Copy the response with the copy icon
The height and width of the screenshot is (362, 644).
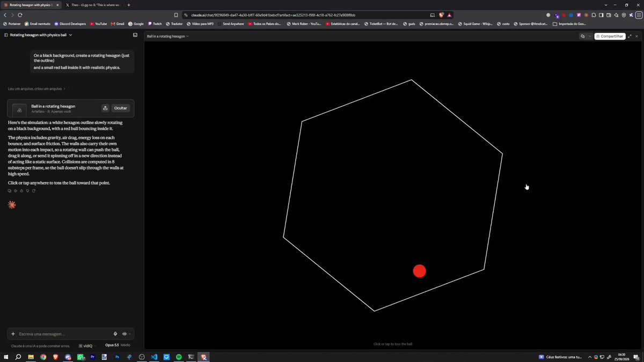point(10,191)
